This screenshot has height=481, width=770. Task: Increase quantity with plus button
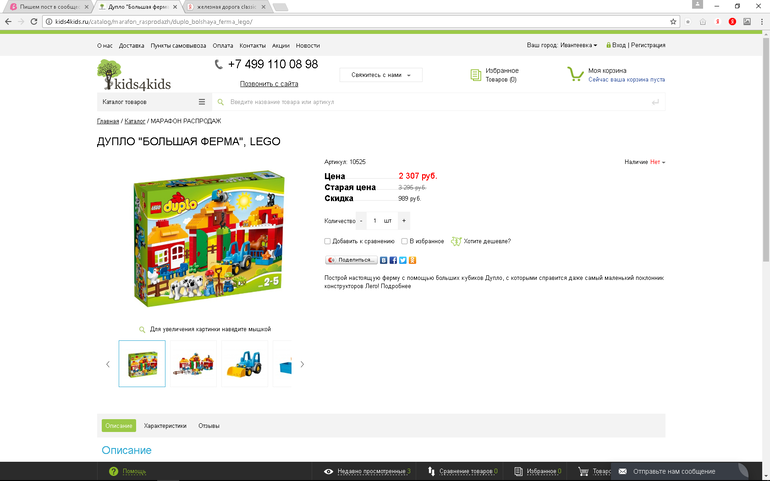(404, 221)
